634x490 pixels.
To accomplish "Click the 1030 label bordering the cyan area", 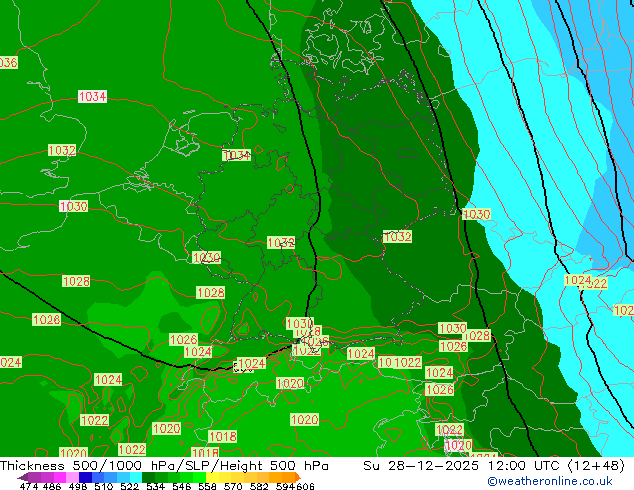I will click(477, 215).
